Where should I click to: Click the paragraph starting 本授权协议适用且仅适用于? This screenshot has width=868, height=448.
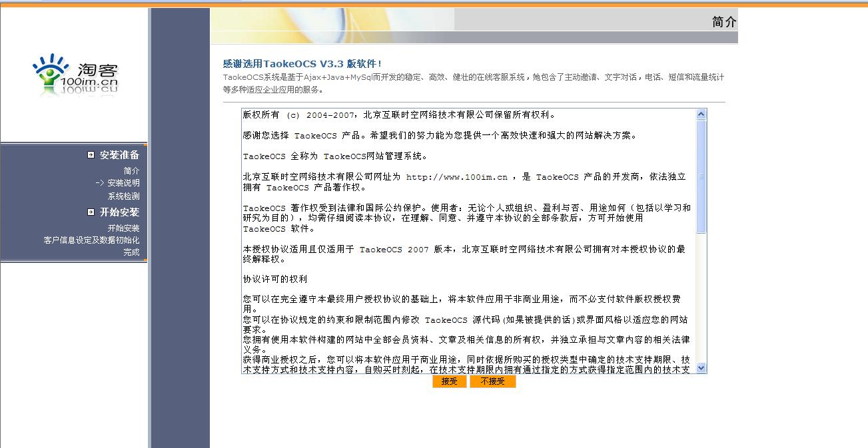pyautogui.click(x=464, y=254)
